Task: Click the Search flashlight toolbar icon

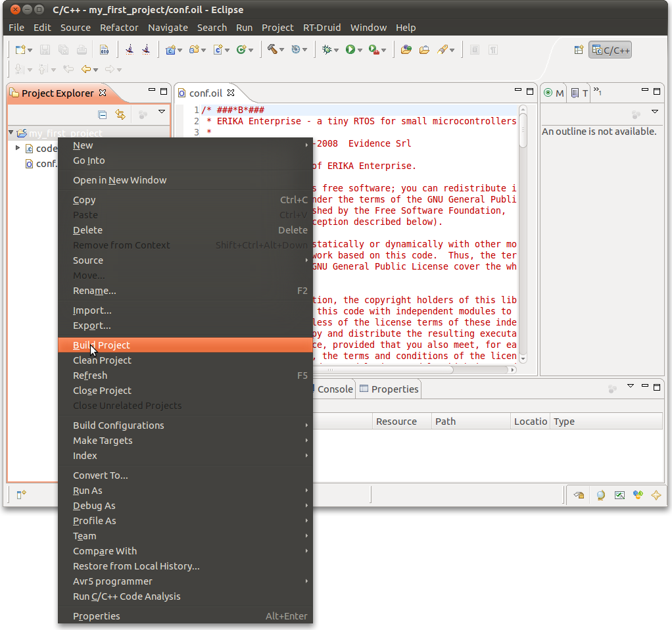Action: pos(443,50)
